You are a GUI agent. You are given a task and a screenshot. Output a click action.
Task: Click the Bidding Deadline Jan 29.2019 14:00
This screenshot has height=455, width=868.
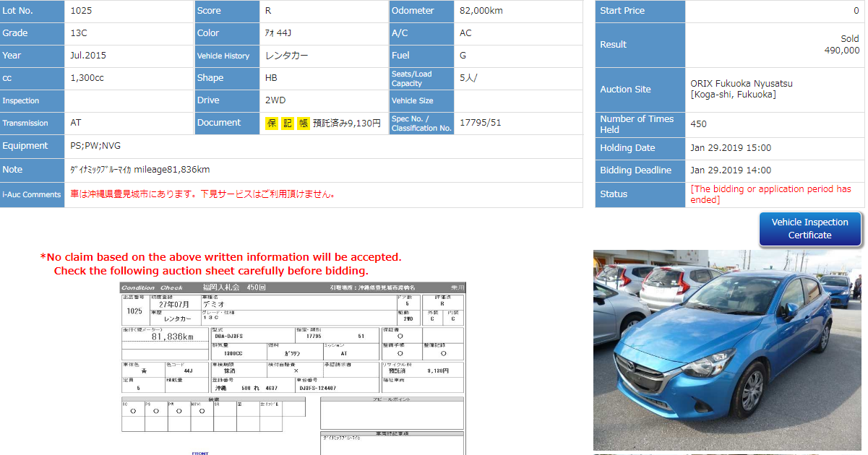click(x=731, y=170)
